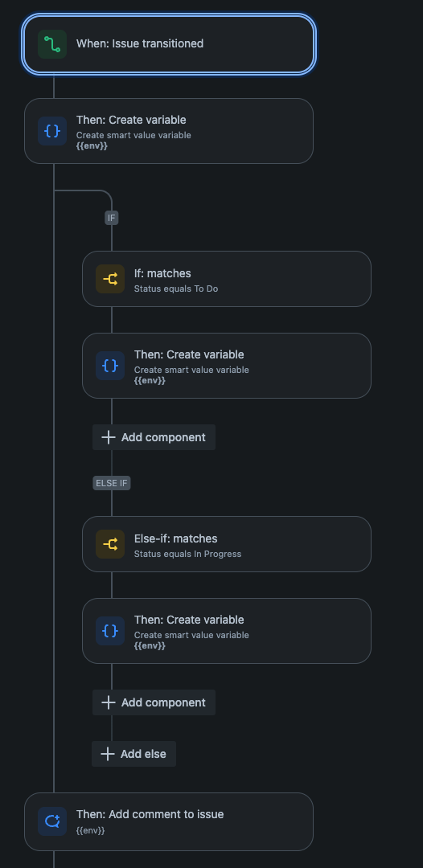
Task: Open the Then: Add comment to issue title
Action: tap(150, 814)
